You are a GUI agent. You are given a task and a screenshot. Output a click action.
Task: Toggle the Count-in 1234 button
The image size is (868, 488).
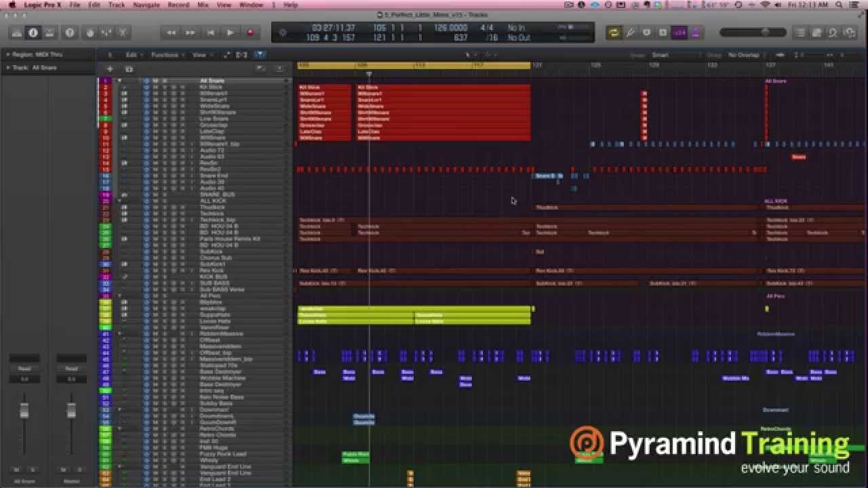pyautogui.click(x=679, y=33)
